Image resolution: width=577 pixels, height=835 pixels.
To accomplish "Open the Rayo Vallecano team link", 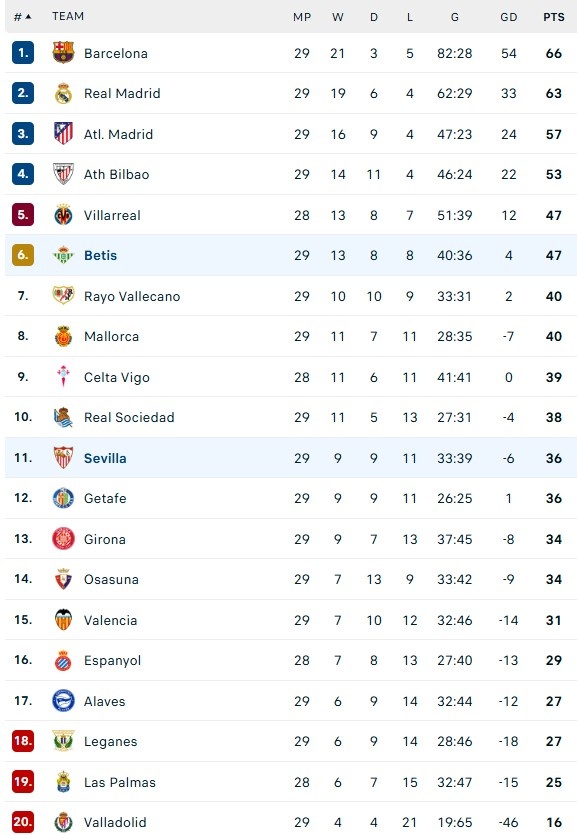I will 132,296.
